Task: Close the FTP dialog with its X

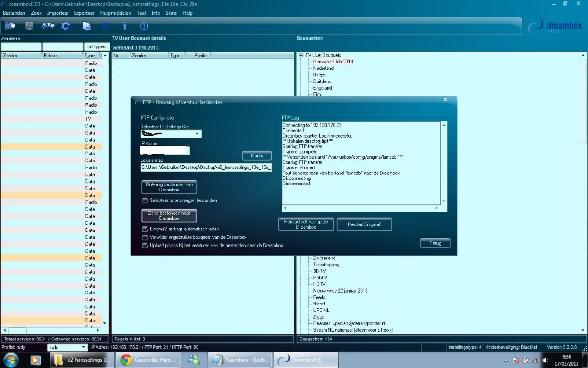Action: point(445,99)
